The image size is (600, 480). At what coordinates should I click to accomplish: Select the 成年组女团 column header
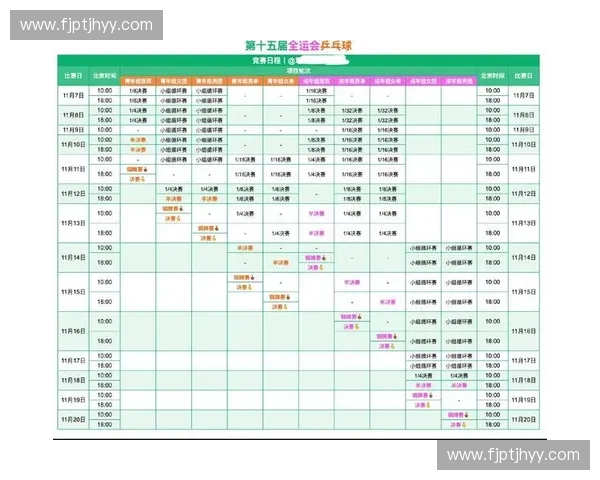click(x=423, y=81)
